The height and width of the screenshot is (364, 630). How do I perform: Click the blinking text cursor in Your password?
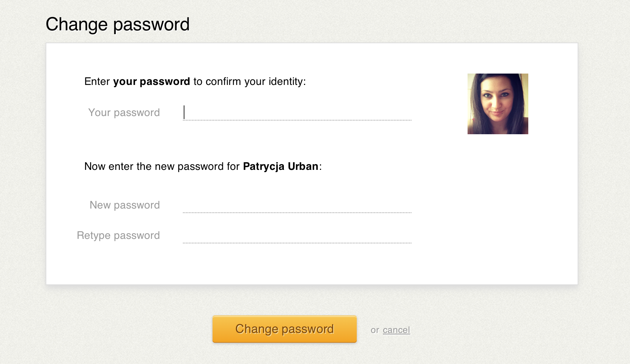tap(184, 112)
